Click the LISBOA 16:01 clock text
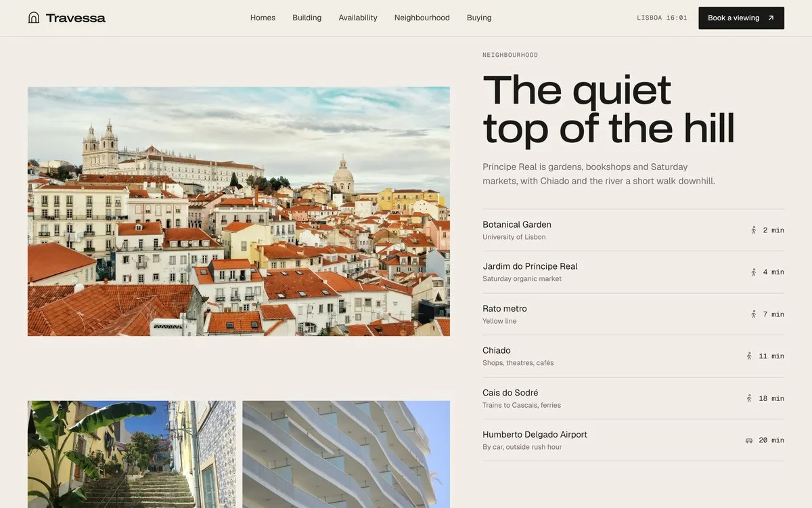 (662, 18)
